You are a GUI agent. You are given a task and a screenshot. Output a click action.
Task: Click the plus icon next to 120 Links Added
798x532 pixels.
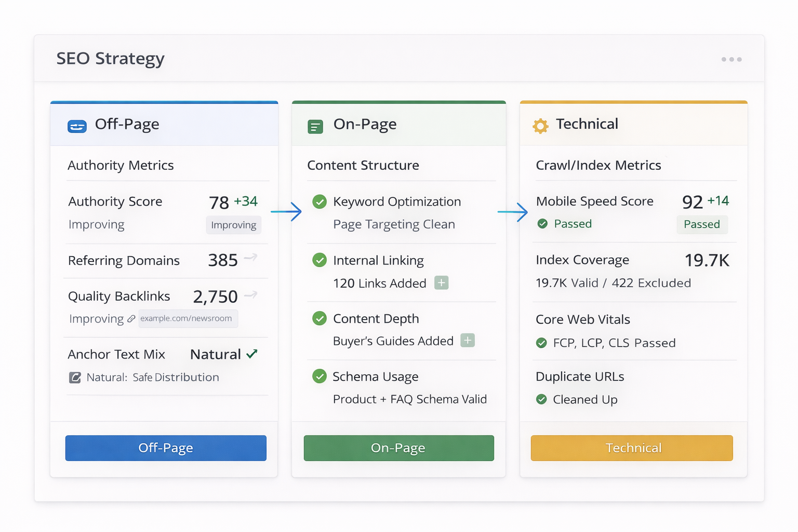point(441,283)
